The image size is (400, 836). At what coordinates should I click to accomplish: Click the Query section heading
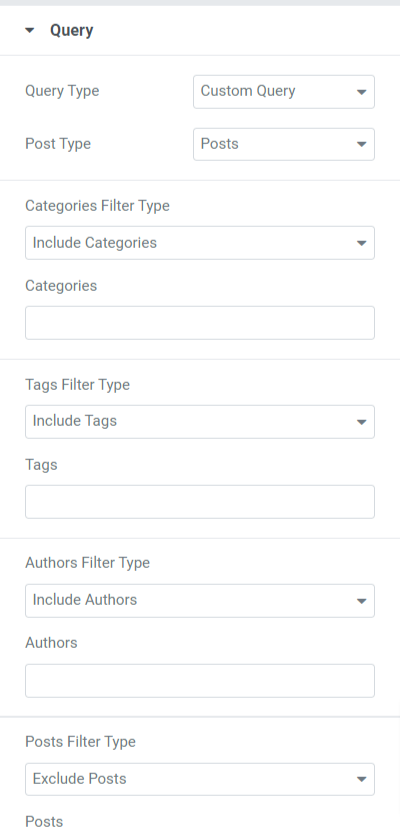(71, 30)
